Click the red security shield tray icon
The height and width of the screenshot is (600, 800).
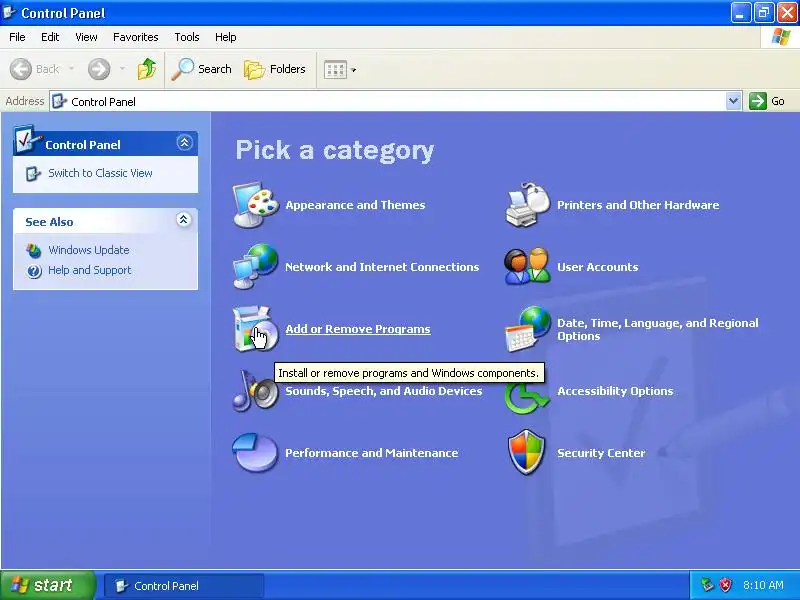click(x=725, y=585)
